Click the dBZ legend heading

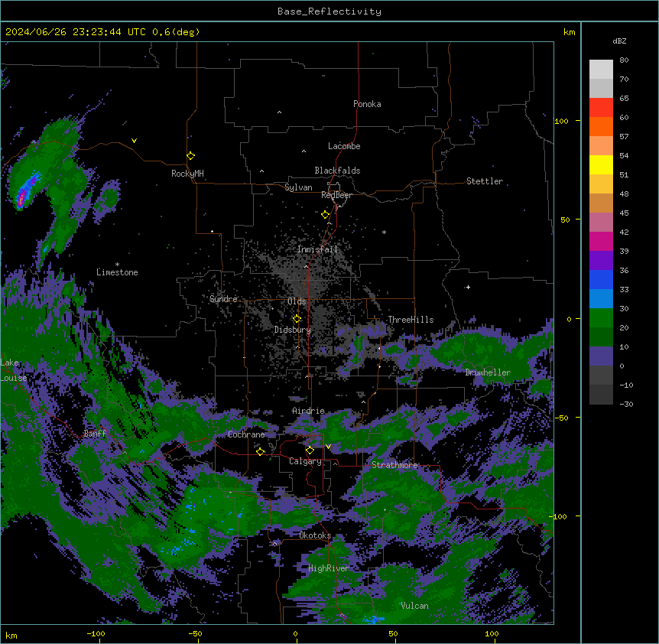tap(619, 41)
